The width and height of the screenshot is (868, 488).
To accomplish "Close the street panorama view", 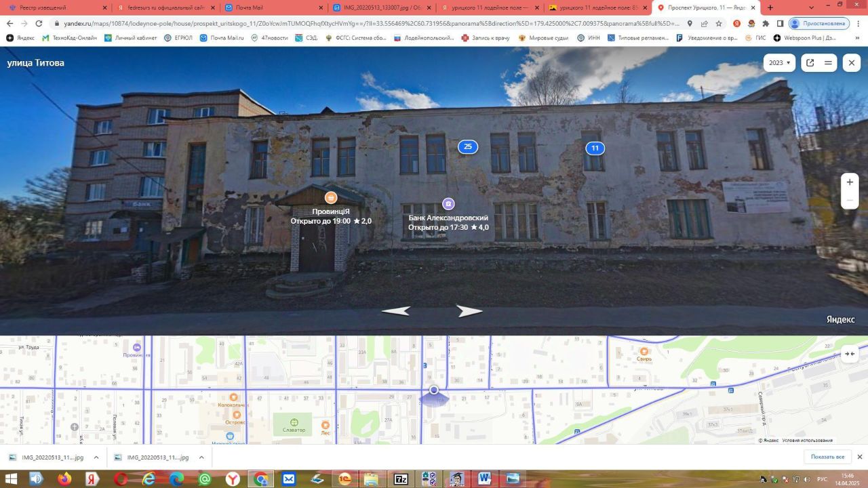I will click(x=852, y=62).
